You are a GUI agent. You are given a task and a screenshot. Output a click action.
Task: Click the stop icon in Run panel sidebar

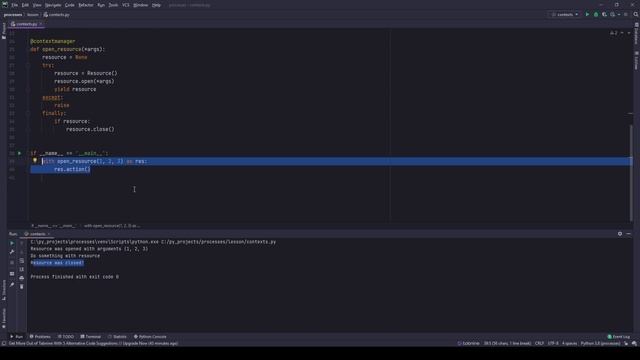[12, 262]
